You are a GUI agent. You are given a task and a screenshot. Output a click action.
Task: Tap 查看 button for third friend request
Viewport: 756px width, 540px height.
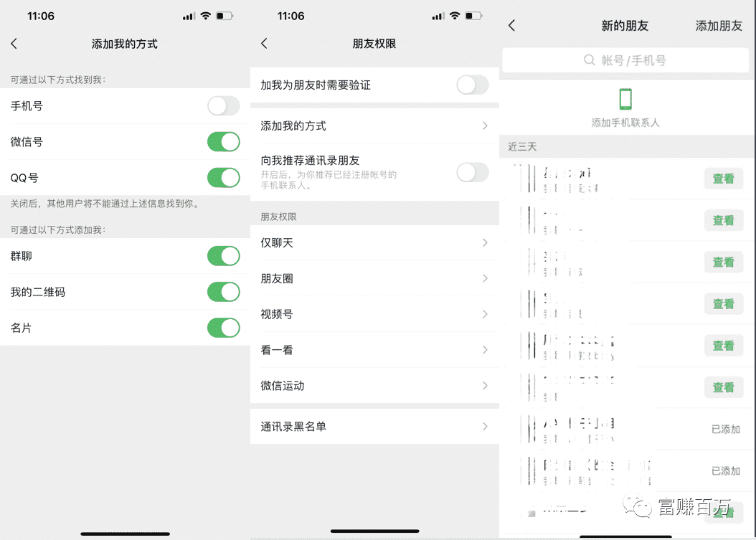click(x=723, y=262)
